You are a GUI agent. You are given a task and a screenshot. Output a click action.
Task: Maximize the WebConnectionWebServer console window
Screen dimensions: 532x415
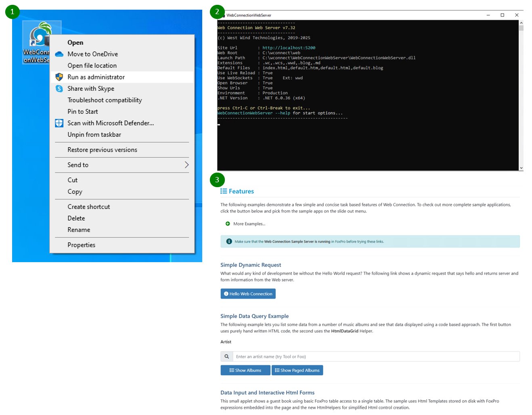(x=502, y=15)
